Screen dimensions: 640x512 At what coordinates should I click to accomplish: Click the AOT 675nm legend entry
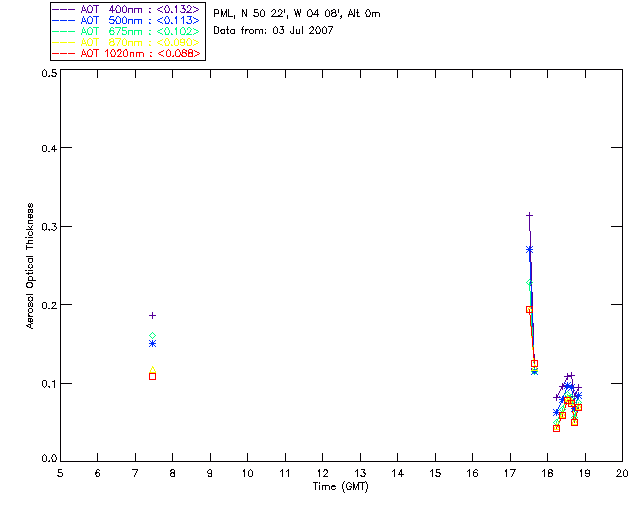coord(127,31)
